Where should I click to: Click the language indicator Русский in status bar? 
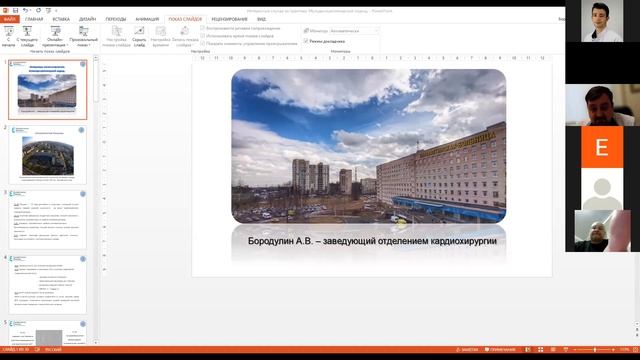53,350
